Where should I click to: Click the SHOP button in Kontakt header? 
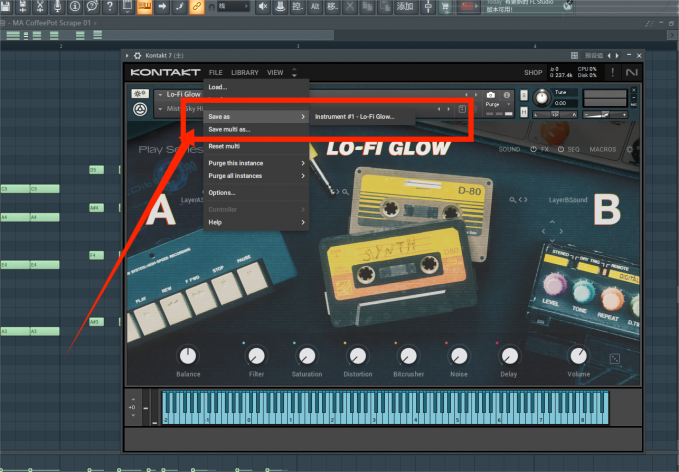click(x=533, y=73)
